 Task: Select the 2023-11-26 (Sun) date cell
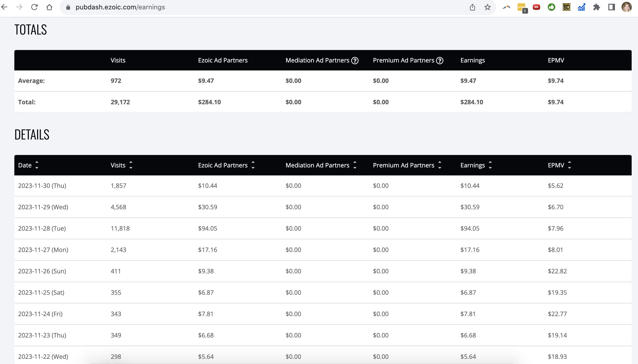42,271
